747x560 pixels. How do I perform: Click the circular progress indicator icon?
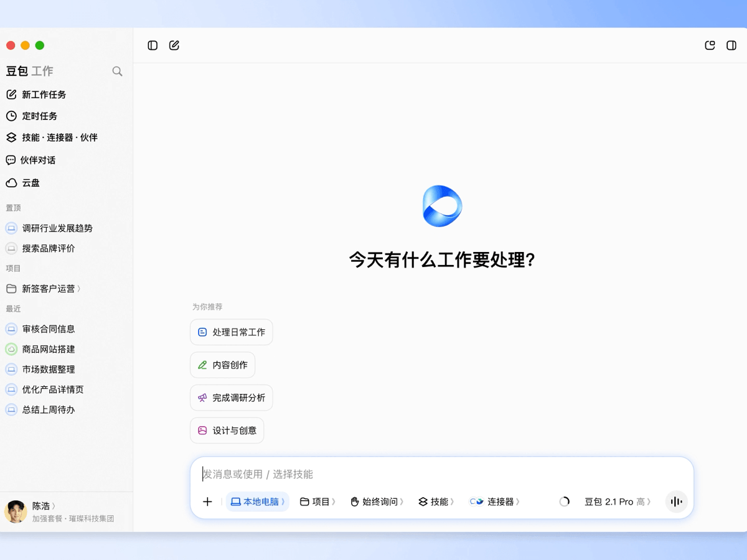click(565, 502)
